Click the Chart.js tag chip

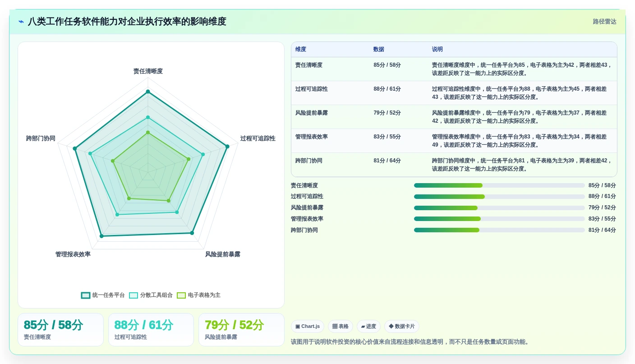coord(308,326)
